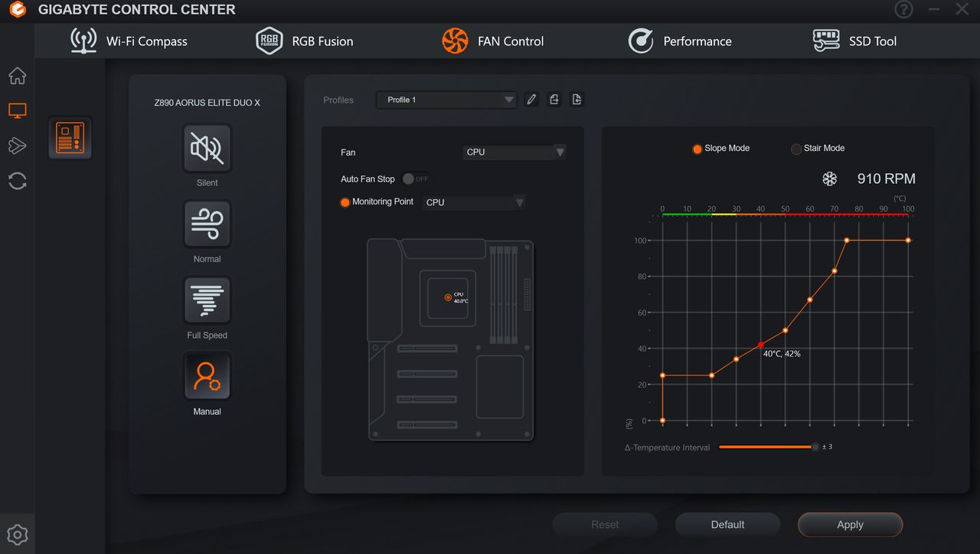The image size is (980, 554).
Task: Click the curve point at 75°C, 100%
Action: 847,241
